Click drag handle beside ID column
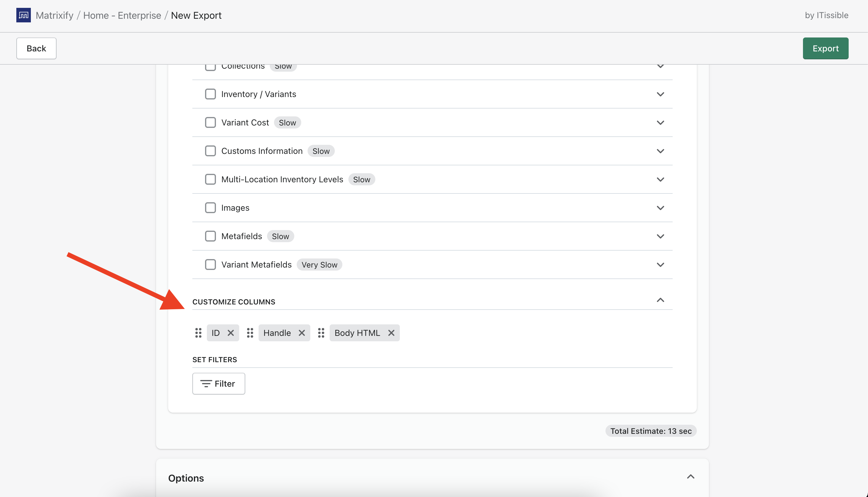The height and width of the screenshot is (497, 868). click(x=198, y=333)
